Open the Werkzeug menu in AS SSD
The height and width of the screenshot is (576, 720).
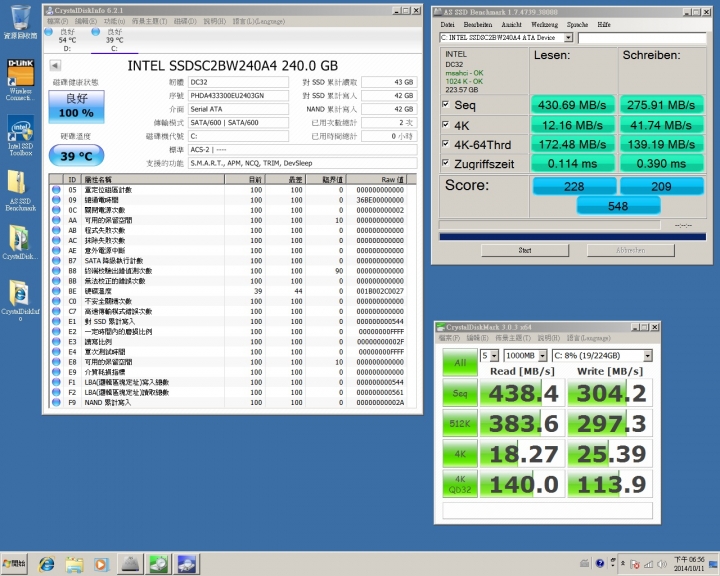coord(544,24)
